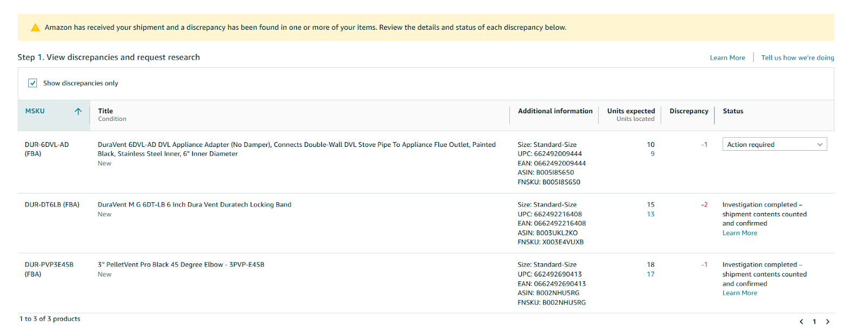This screenshot has height=335, width=868.
Task: Click Tell us how we're doing link
Action: point(797,58)
